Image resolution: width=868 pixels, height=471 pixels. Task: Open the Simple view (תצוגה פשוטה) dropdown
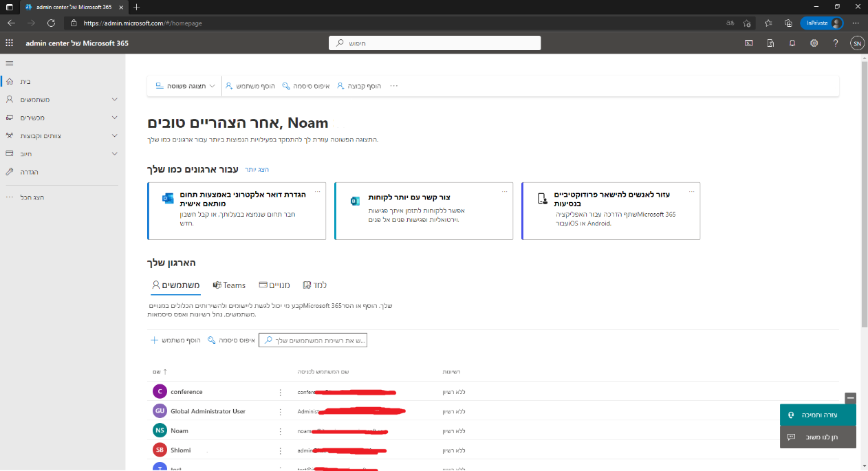coord(185,86)
